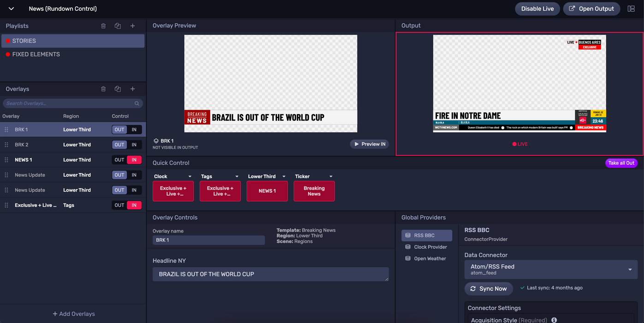Click the Preview IN play button
The width and height of the screenshot is (644, 323).
(369, 144)
